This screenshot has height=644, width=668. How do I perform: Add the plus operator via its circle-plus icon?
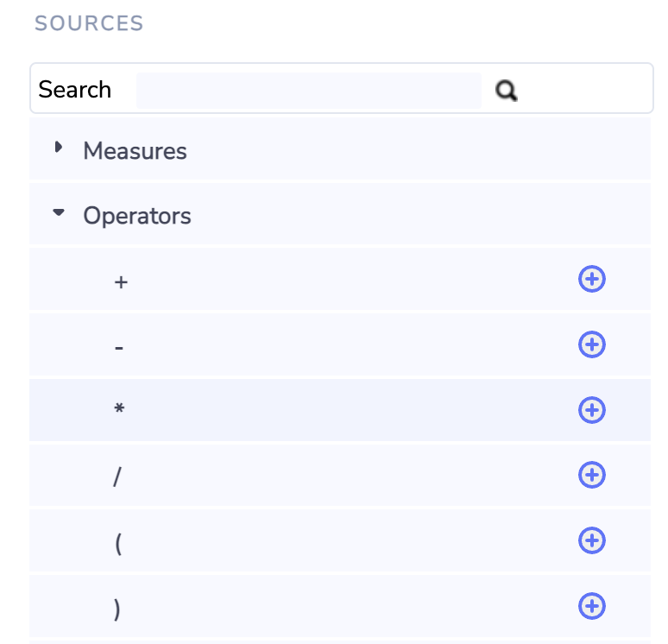click(591, 279)
